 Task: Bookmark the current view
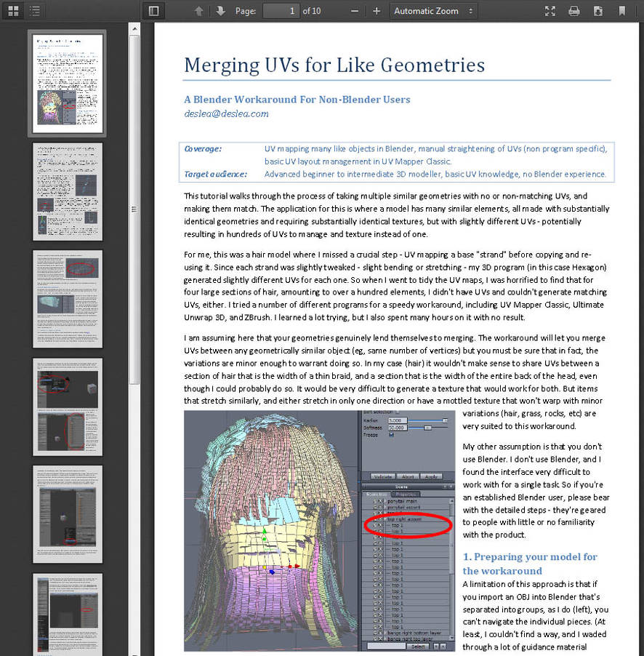click(621, 11)
